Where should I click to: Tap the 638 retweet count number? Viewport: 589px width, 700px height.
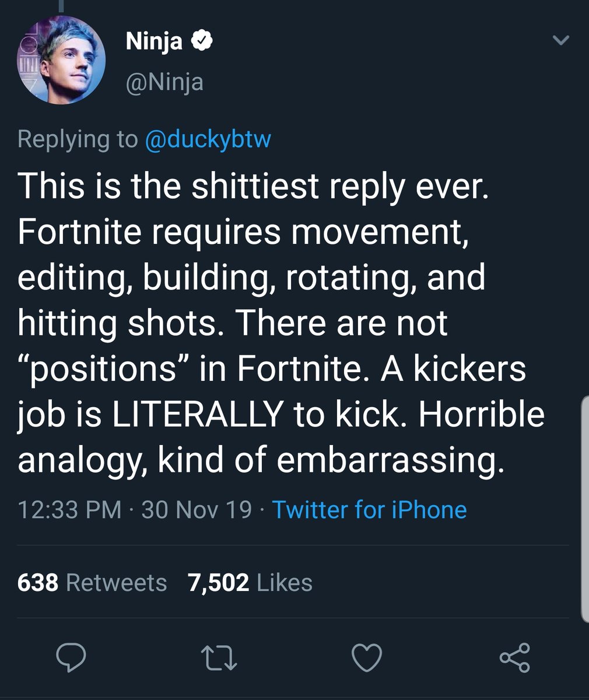point(38,582)
